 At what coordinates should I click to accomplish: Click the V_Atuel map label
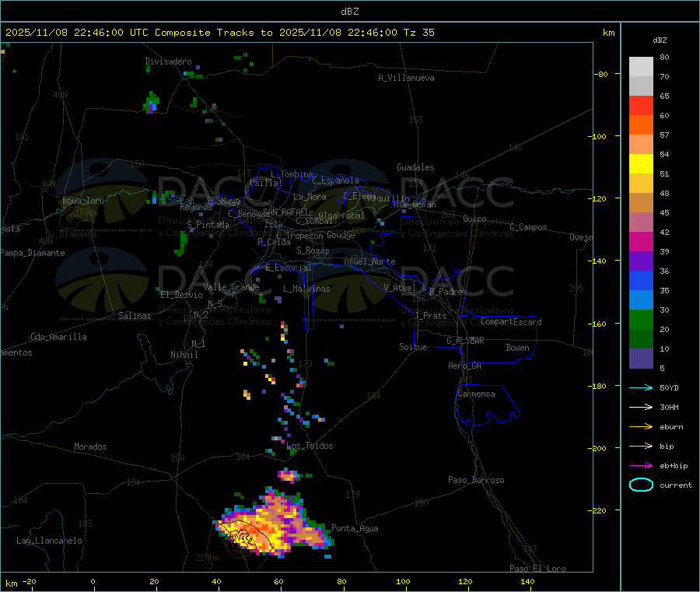coord(400,288)
